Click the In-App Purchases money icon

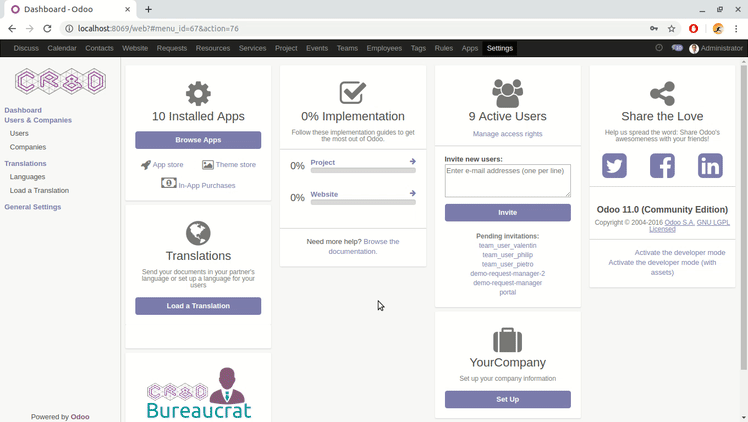tap(168, 183)
